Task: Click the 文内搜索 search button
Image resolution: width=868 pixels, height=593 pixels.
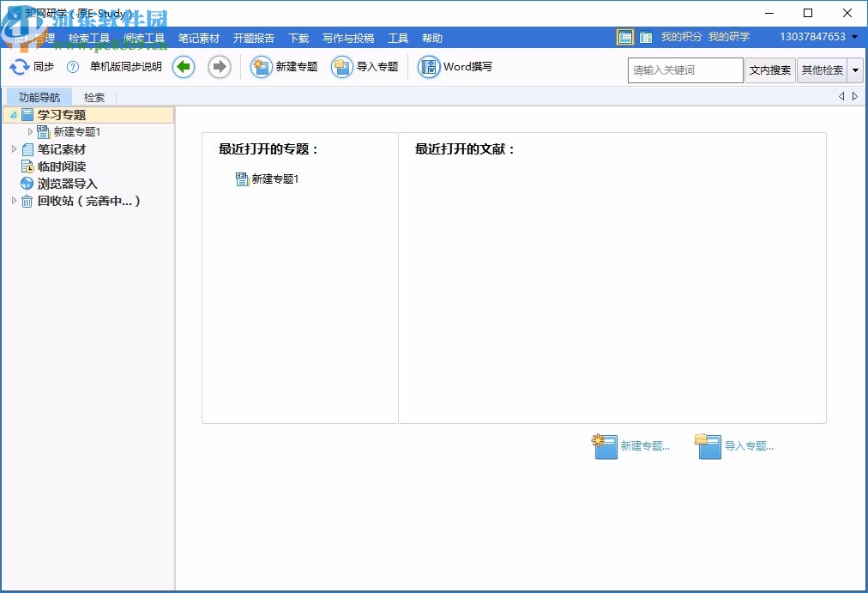Action: (769, 70)
